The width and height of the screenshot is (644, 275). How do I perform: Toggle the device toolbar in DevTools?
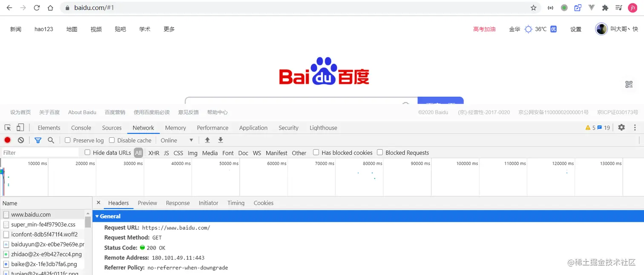(20, 127)
